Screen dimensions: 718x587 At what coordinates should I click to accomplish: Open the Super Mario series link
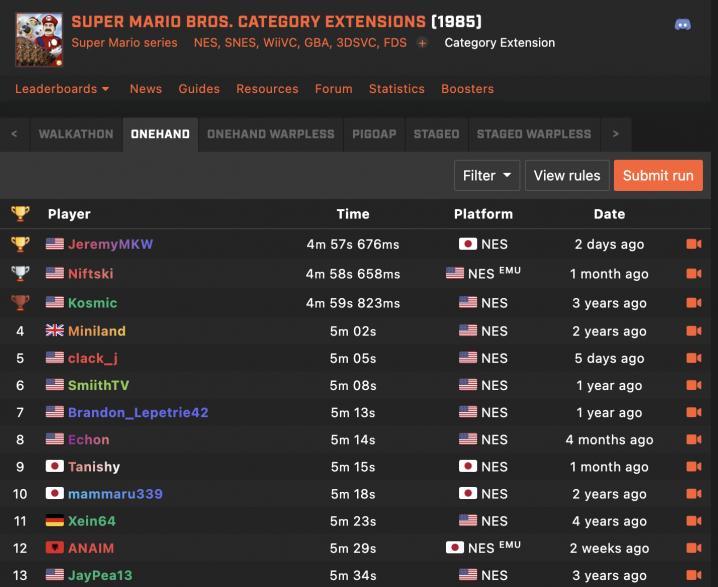point(125,43)
